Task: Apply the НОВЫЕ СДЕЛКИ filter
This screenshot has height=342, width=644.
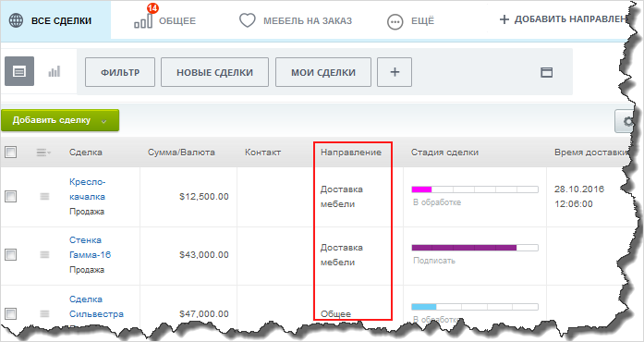Action: point(214,72)
